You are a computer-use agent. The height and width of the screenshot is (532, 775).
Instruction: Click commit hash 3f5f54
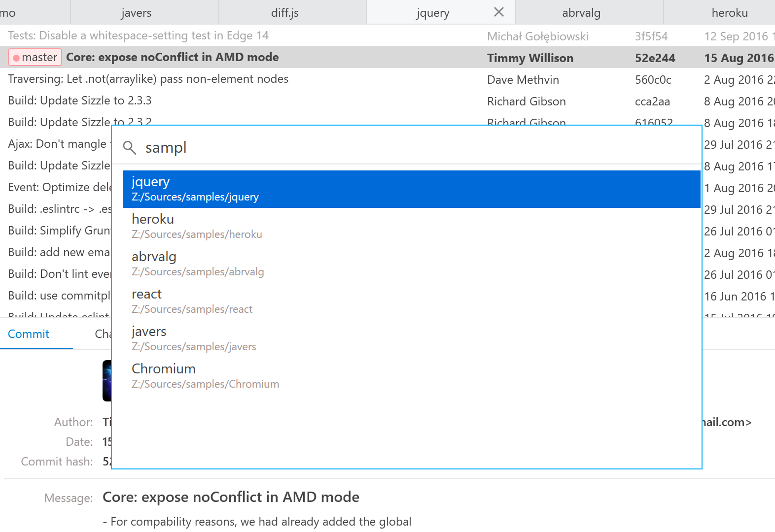[651, 36]
